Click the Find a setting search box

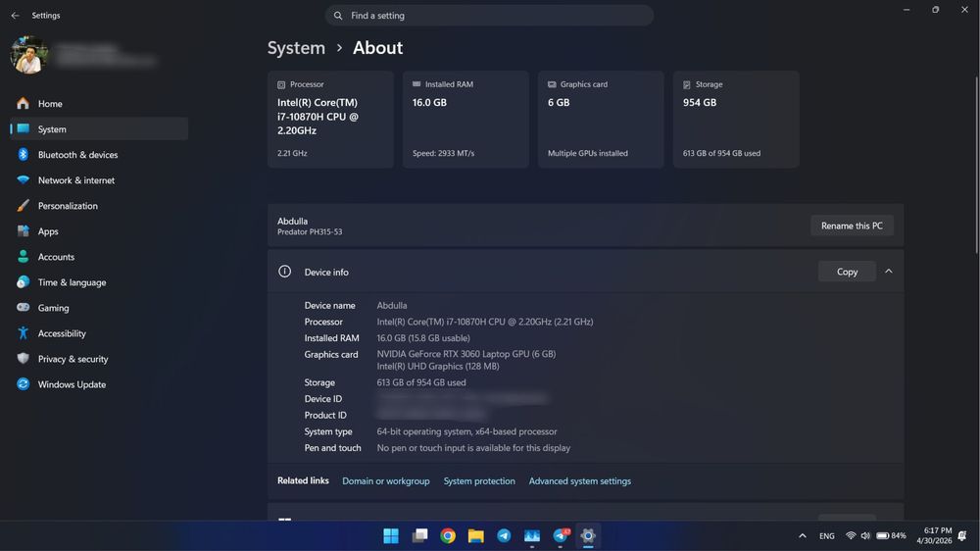pyautogui.click(x=489, y=16)
